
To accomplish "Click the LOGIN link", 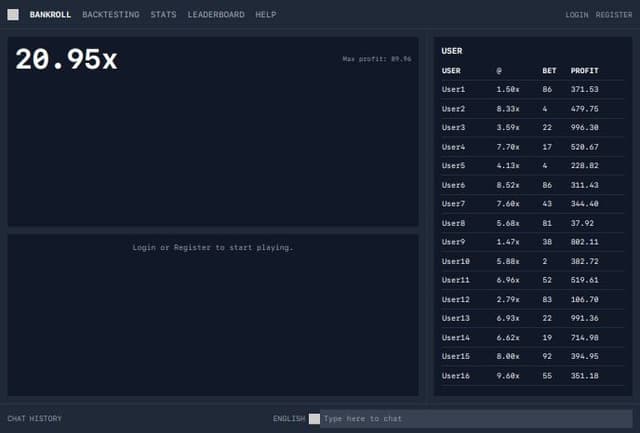I will [577, 15].
